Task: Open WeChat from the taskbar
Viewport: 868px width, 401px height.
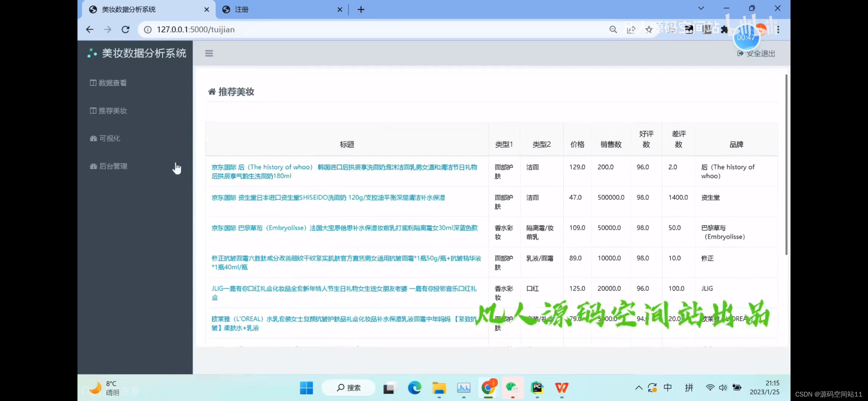Action: coord(512,388)
